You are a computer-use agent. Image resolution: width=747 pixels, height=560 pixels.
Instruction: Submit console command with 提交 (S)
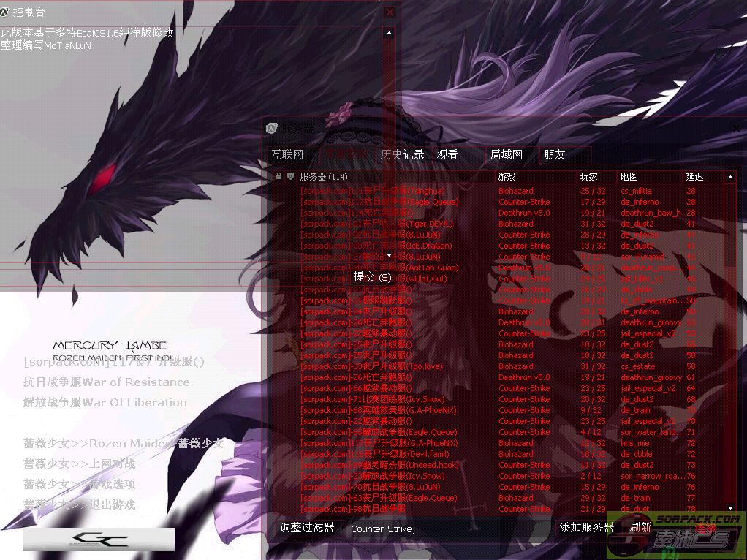372,277
